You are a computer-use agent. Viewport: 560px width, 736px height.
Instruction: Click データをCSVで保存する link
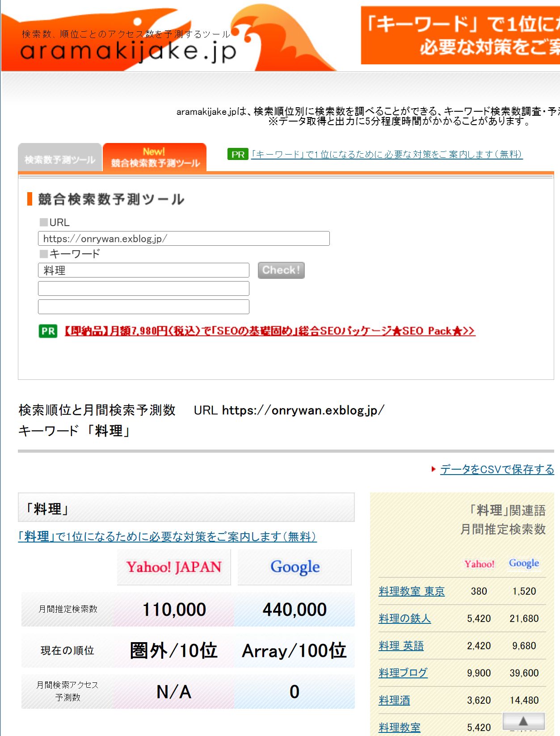(497, 469)
